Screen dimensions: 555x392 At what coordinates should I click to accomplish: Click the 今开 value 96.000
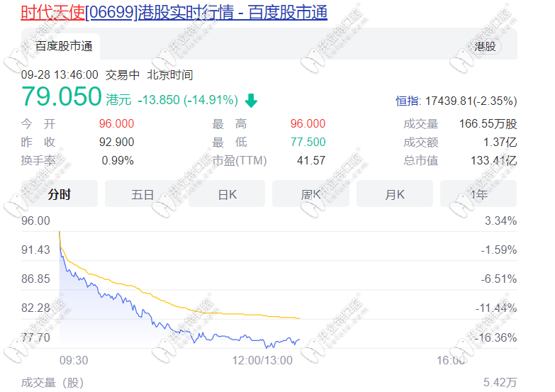coord(116,123)
